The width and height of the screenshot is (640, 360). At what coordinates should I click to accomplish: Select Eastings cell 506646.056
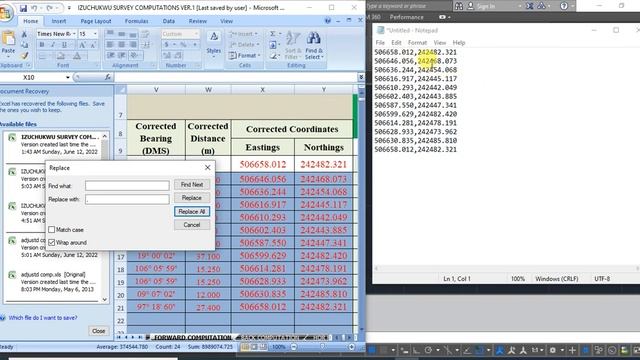click(263, 179)
